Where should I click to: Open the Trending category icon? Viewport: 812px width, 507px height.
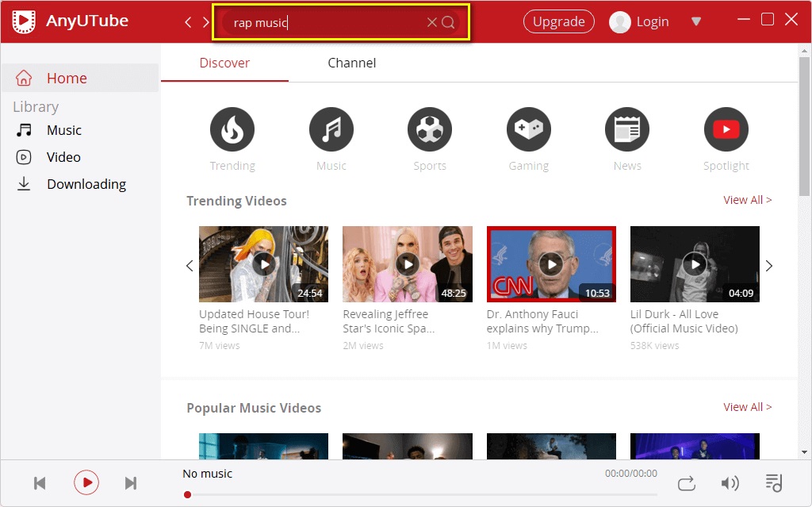tap(232, 129)
